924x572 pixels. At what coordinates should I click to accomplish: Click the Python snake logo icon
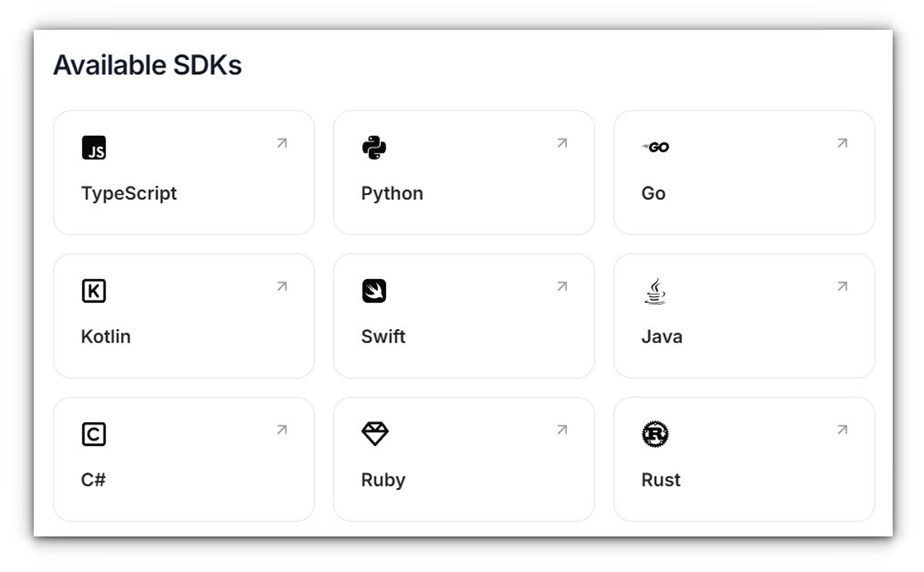coord(374,148)
